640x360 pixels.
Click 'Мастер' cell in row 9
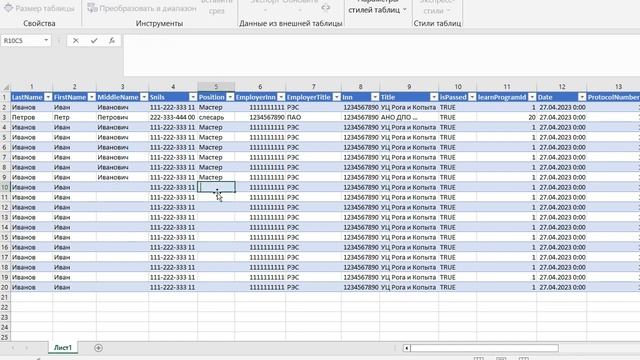pos(216,177)
